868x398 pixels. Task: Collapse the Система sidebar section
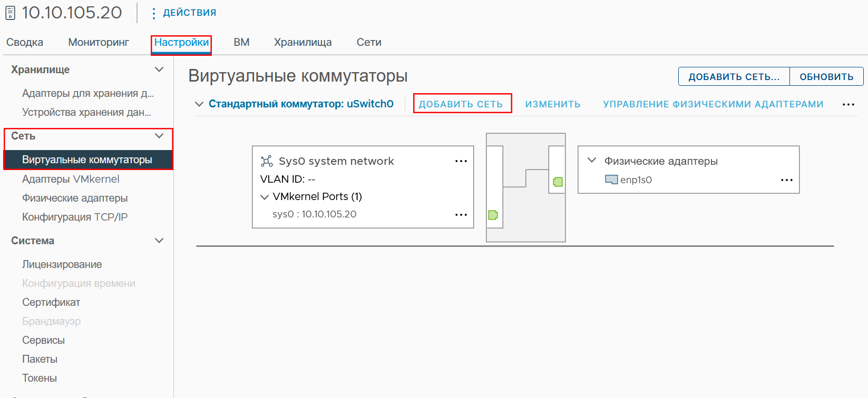click(159, 241)
